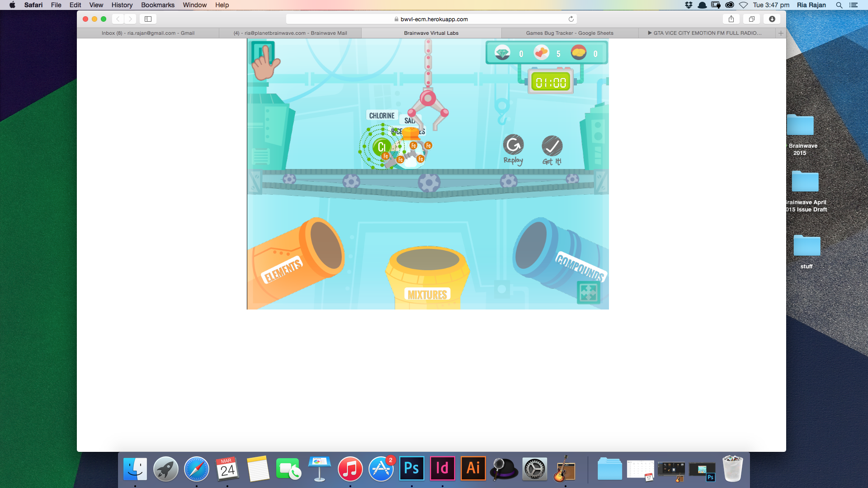
Task: Toggle the Safari sidebar button
Action: [x=148, y=19]
